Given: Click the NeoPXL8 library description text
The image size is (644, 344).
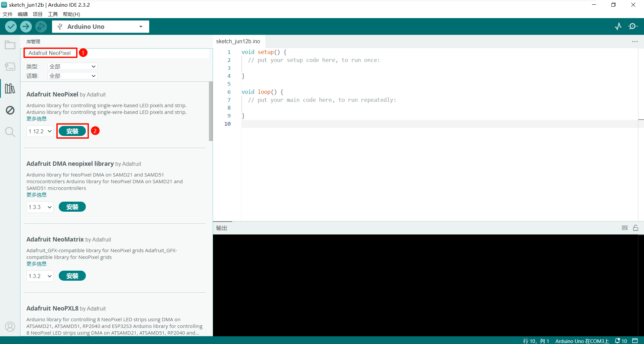Looking at the screenshot, I should point(114,326).
